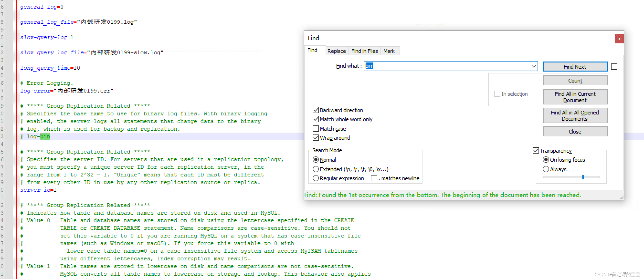Switch to the Mark tab
Screen dimensions: 644x279
[389, 51]
